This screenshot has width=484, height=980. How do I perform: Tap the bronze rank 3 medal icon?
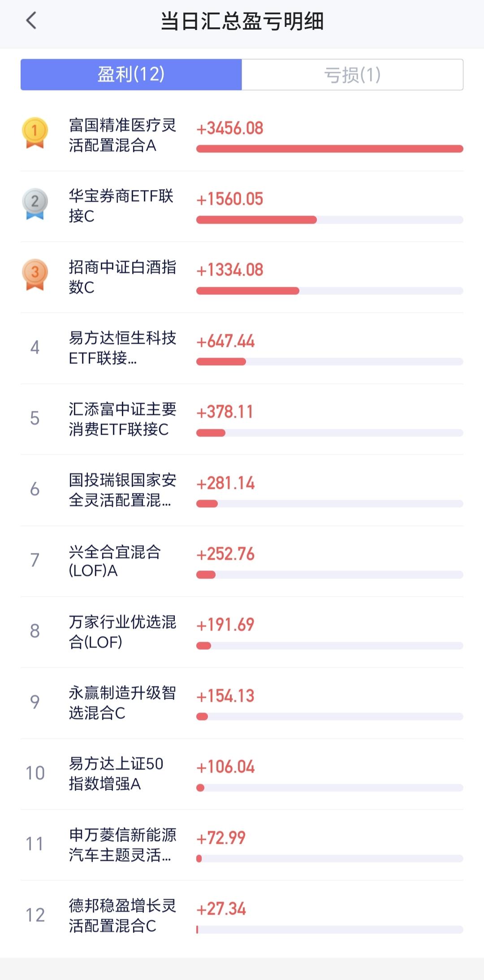click(x=35, y=274)
